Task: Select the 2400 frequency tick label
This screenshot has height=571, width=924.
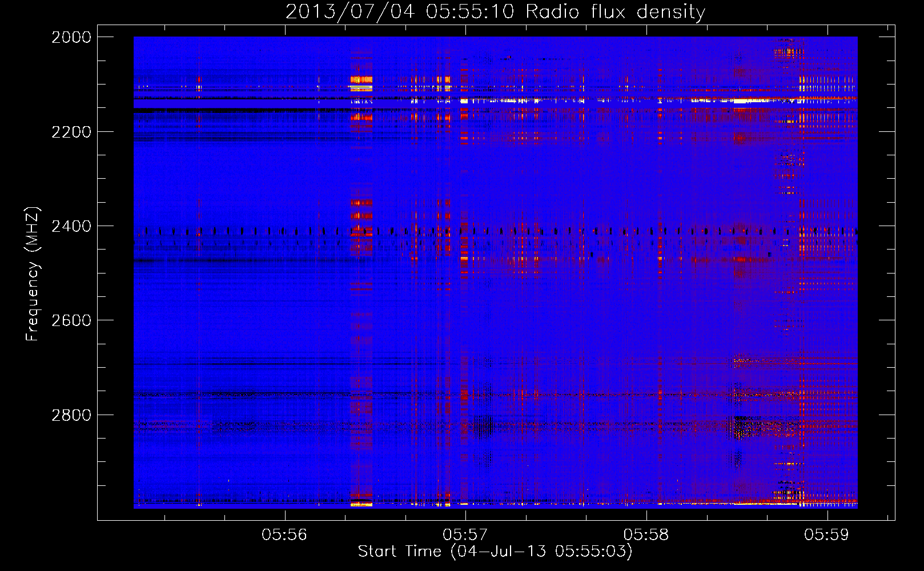Action: 71,226
